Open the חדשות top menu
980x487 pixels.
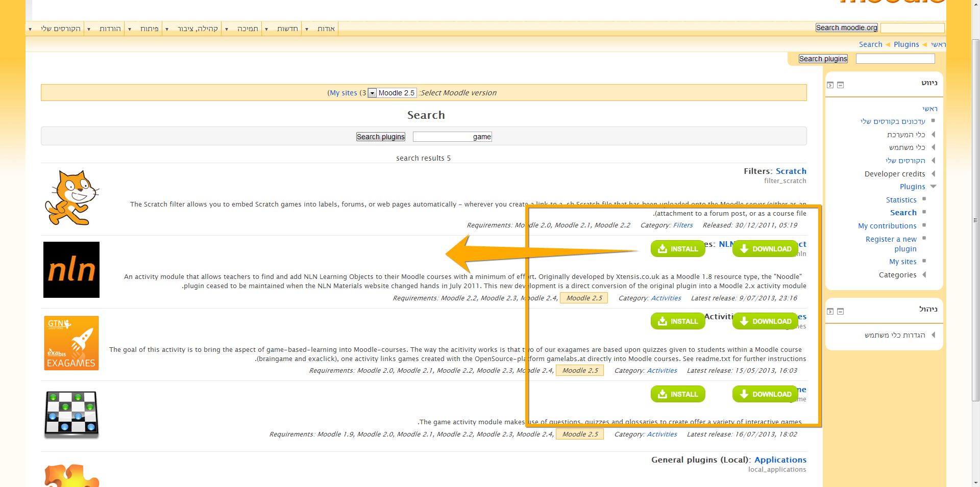[x=282, y=29]
